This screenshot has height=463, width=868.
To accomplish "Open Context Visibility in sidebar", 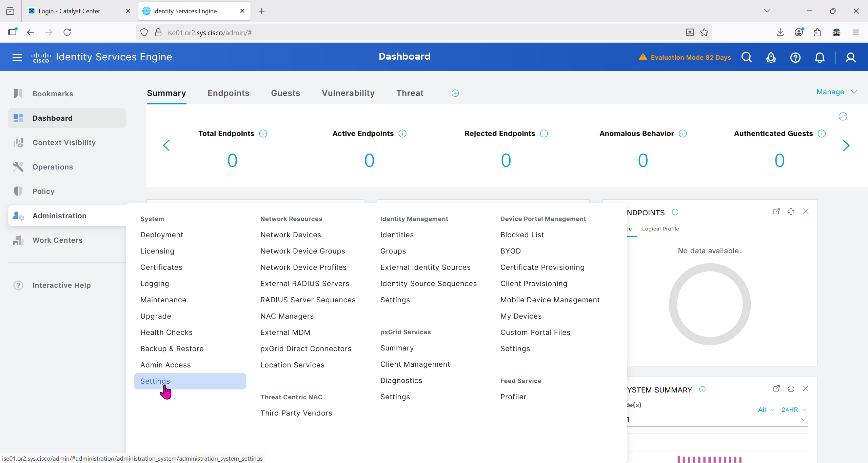I will coord(64,143).
